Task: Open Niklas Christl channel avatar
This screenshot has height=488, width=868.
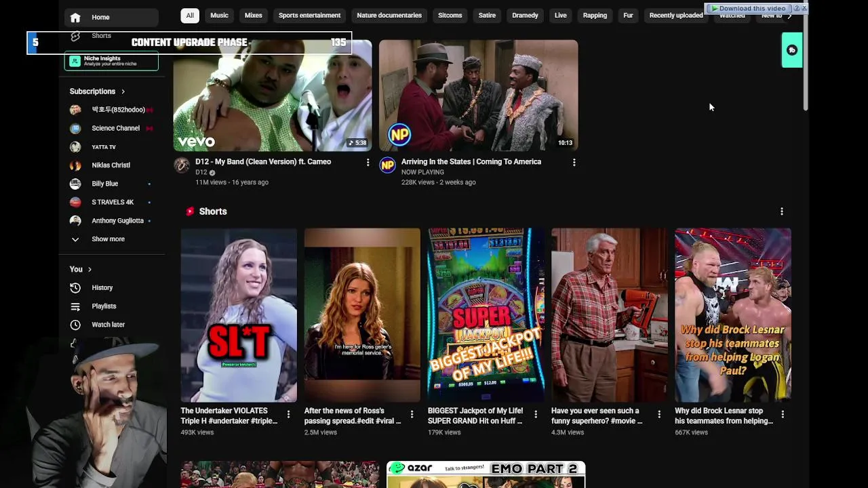Action: point(75,165)
